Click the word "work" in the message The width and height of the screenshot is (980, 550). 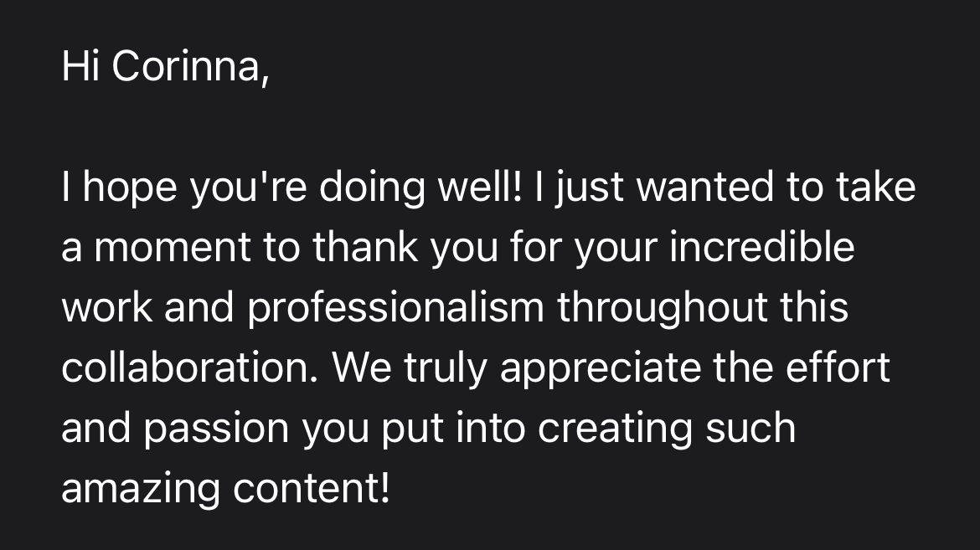pos(106,309)
